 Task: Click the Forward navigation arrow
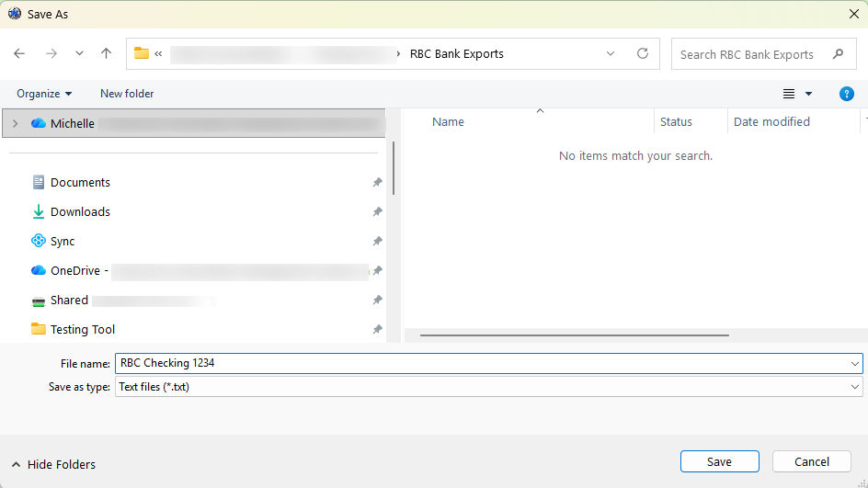click(51, 53)
